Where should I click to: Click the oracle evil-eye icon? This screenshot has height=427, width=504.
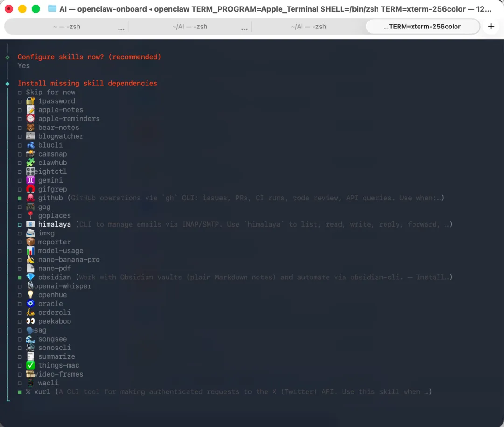[30, 304]
